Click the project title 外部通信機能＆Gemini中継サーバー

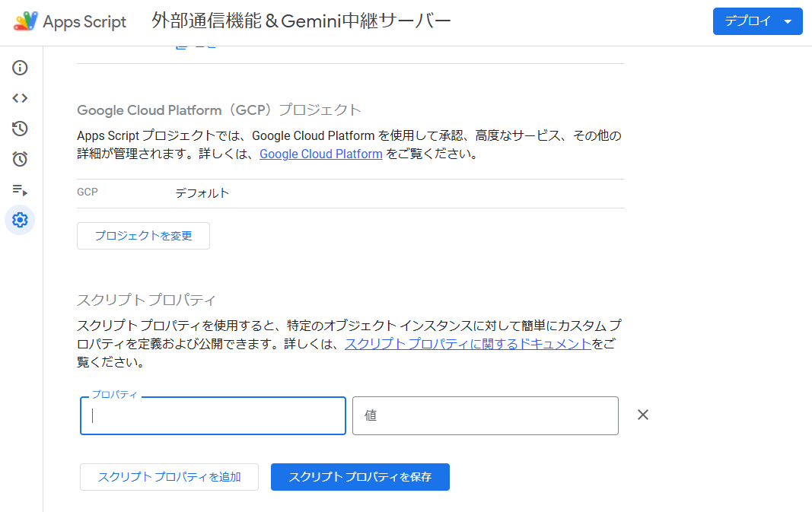pos(301,21)
